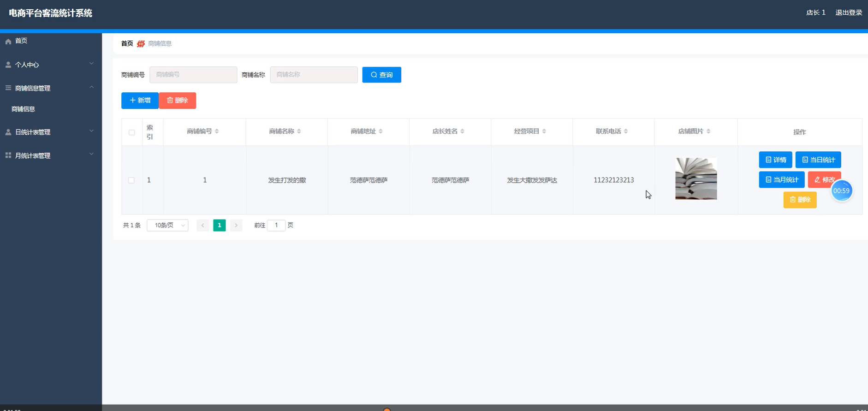The image size is (868, 411).
Task: Sort 联系电话 column using its sort arrows
Action: coord(626,131)
